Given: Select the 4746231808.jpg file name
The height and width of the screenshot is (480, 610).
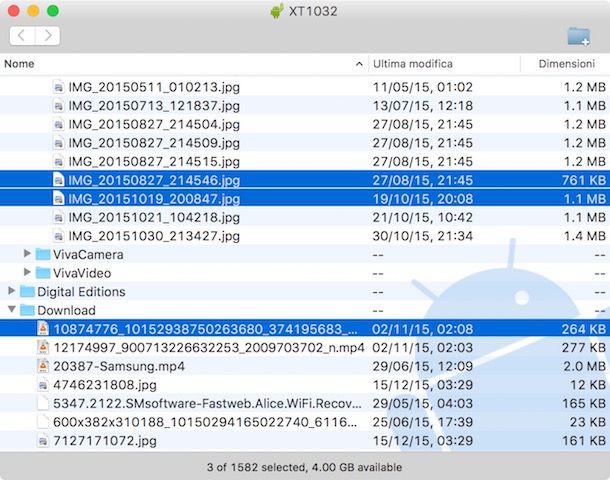Looking at the screenshot, I should (x=105, y=385).
